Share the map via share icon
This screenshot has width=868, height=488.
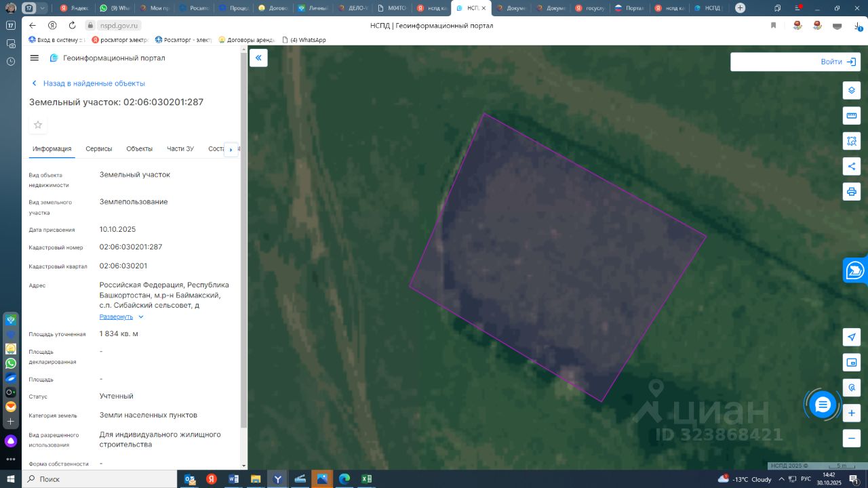(x=852, y=166)
